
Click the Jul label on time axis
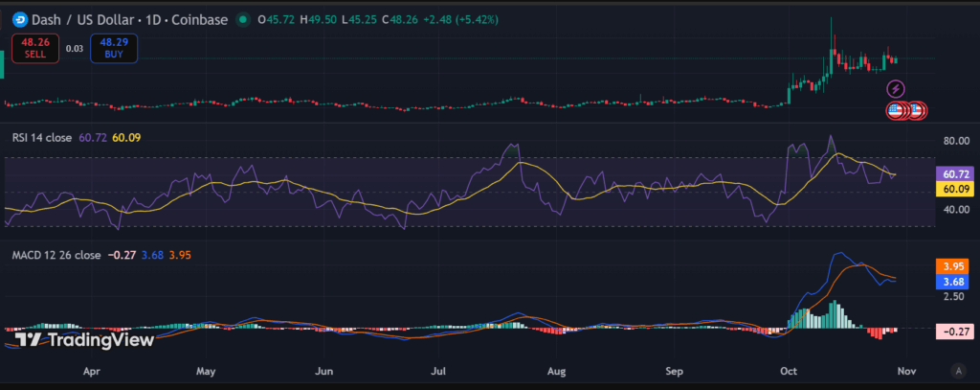click(x=440, y=369)
